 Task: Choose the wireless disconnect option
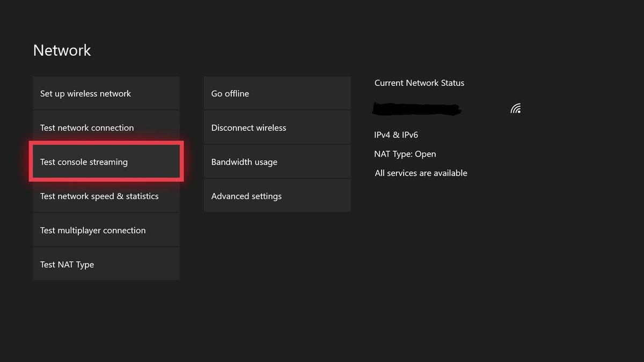coord(277,127)
